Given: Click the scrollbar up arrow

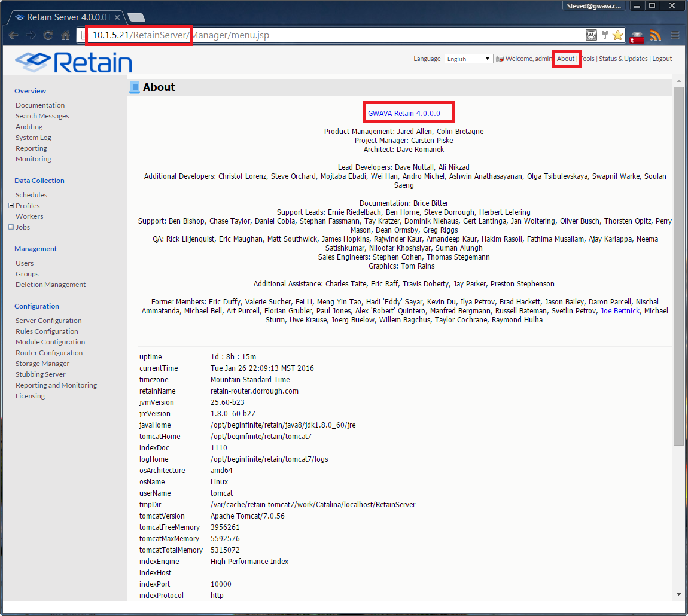Looking at the screenshot, I should click(x=678, y=81).
